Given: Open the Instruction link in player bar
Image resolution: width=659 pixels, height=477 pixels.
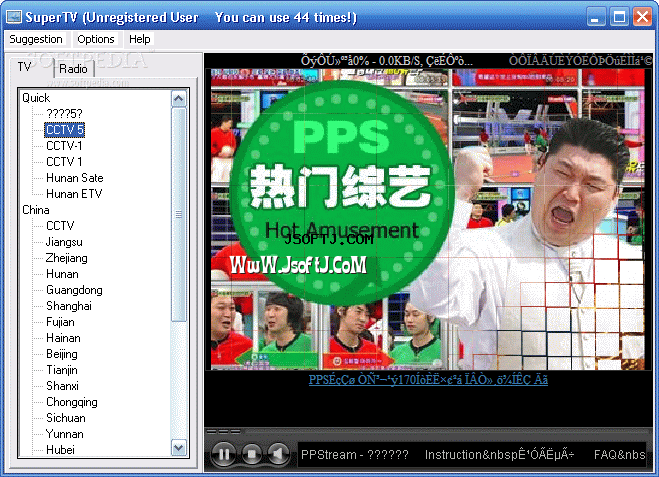Looking at the screenshot, I should point(499,454).
